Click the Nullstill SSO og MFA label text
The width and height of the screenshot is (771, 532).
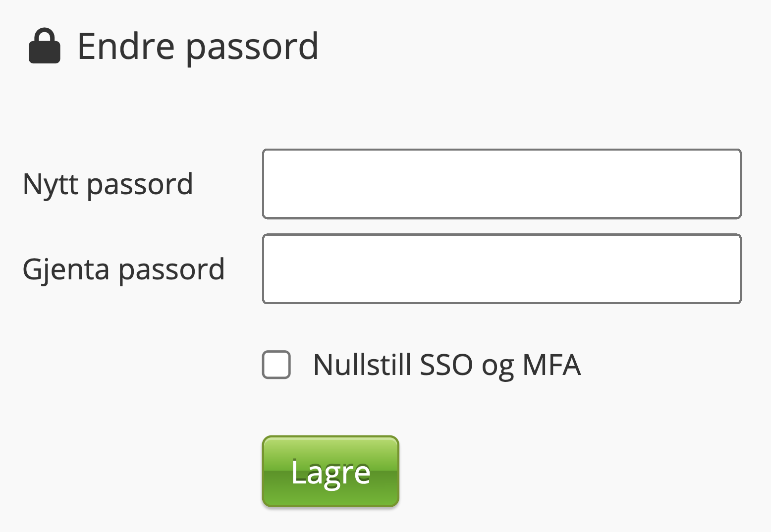click(446, 365)
